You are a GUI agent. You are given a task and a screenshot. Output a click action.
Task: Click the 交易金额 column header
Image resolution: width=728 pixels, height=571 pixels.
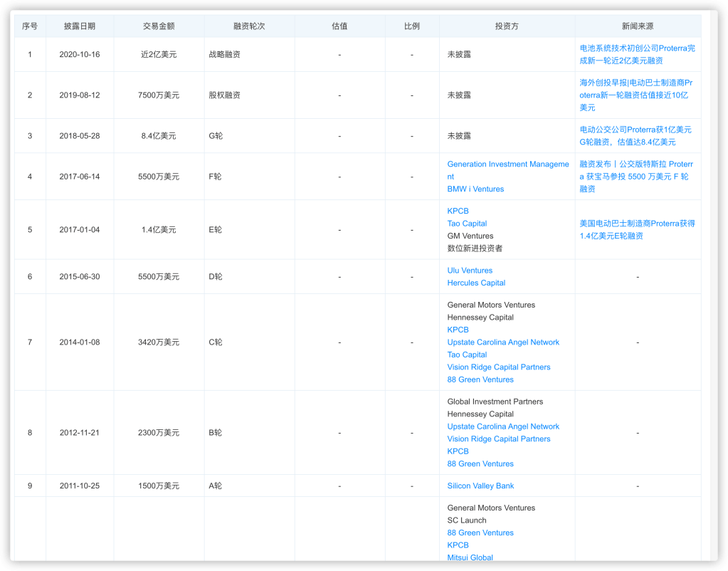159,26
